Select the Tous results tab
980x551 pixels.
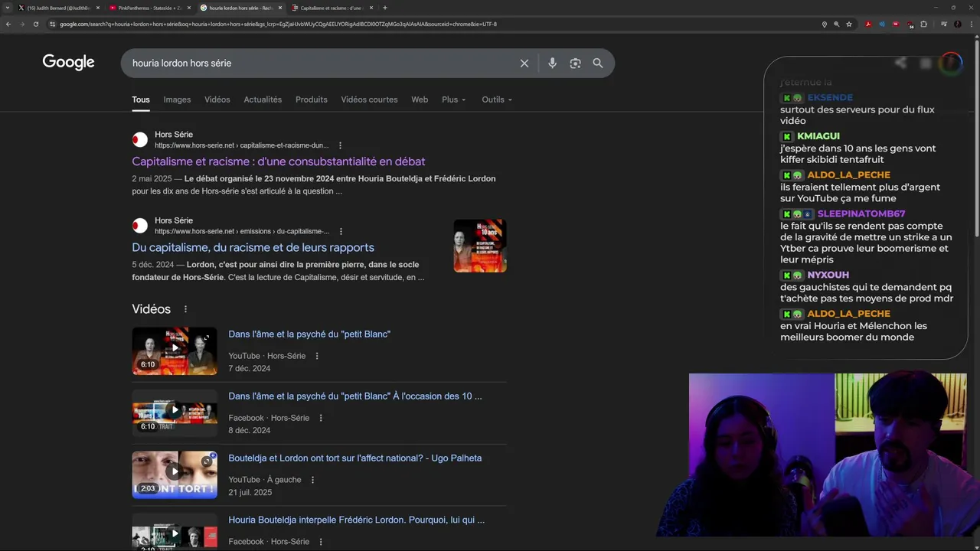click(141, 99)
